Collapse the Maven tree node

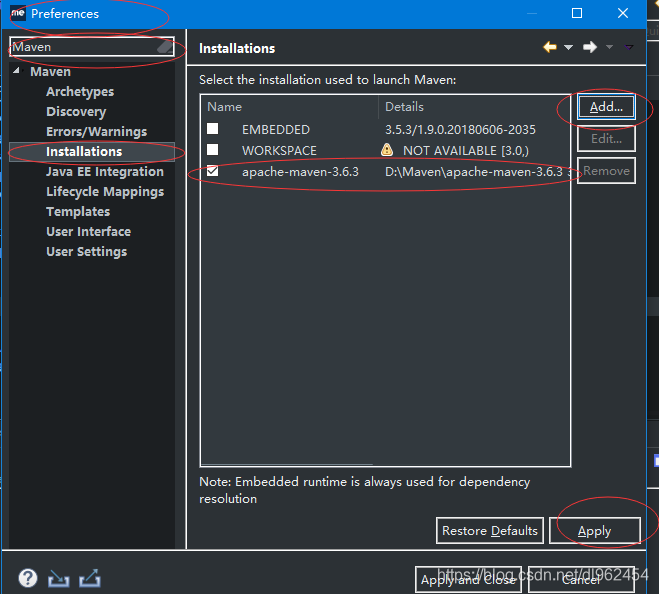click(16, 71)
